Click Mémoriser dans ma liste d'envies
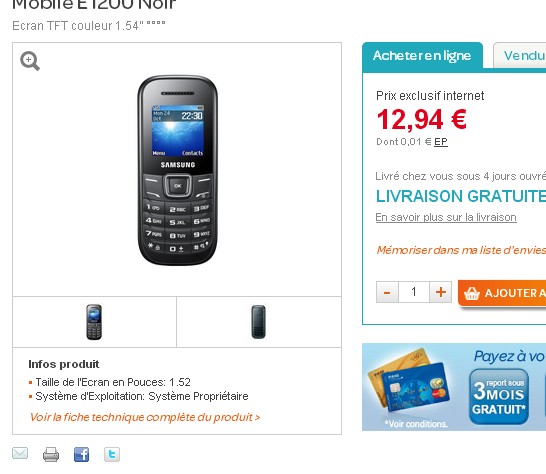The image size is (546, 474). tap(461, 250)
